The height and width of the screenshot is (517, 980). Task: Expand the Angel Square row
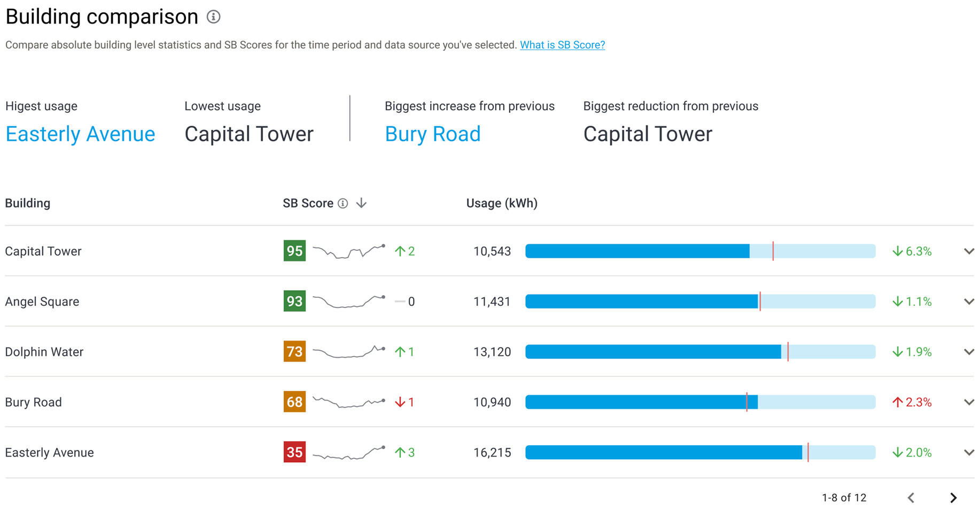[969, 302]
